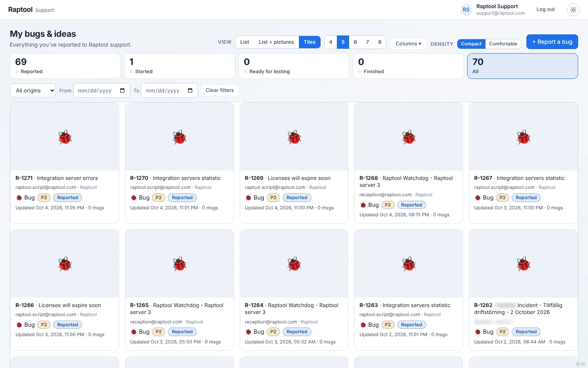Click the To date input field
Image resolution: width=588 pixels, height=368 pixels.
point(169,90)
